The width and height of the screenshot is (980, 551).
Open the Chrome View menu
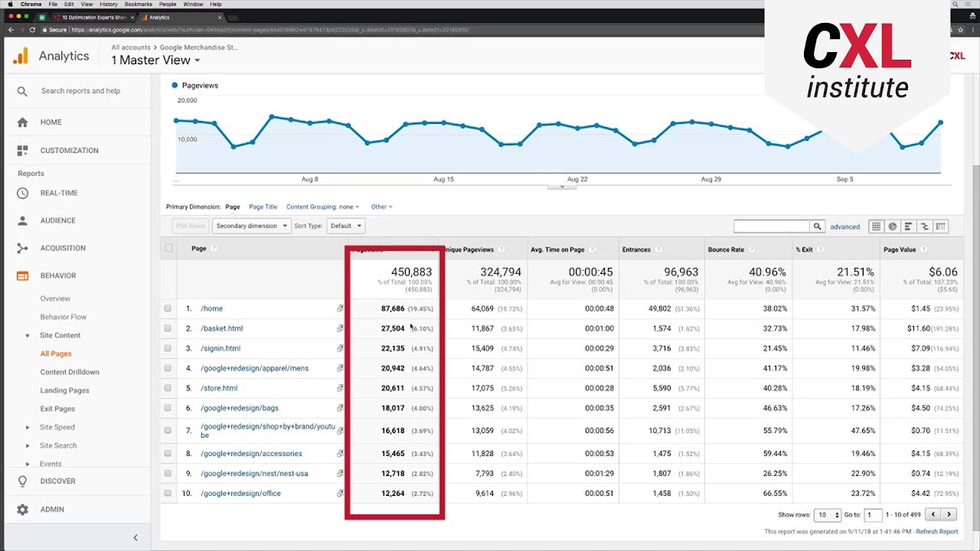pyautogui.click(x=87, y=5)
